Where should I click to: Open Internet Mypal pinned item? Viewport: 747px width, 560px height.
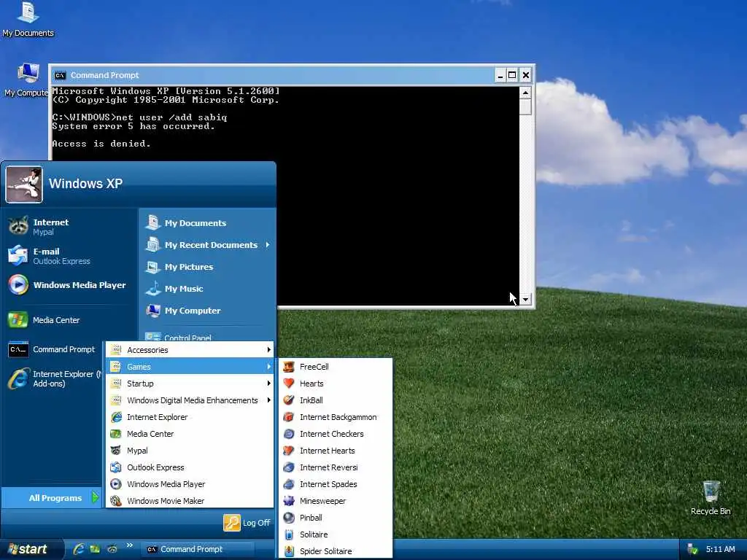pyautogui.click(x=69, y=227)
